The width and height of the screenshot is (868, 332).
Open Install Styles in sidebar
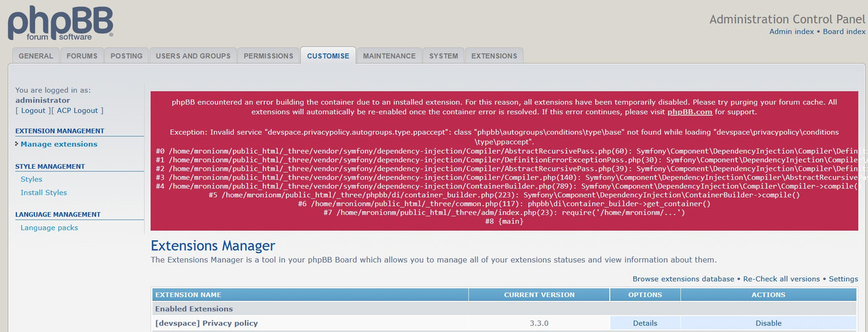(44, 192)
